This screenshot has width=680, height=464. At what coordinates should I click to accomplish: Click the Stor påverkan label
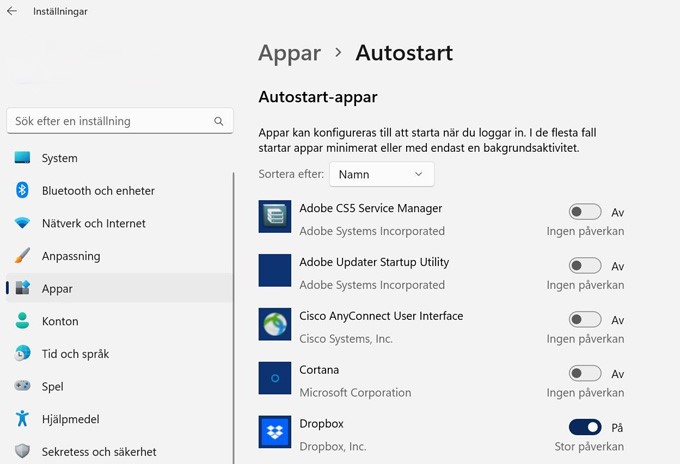click(x=589, y=446)
